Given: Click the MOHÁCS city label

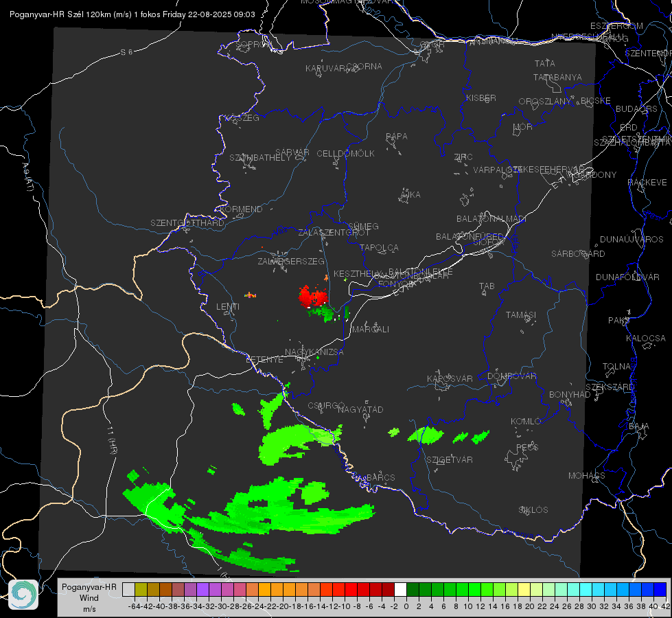Looking at the screenshot, I should 587,476.
